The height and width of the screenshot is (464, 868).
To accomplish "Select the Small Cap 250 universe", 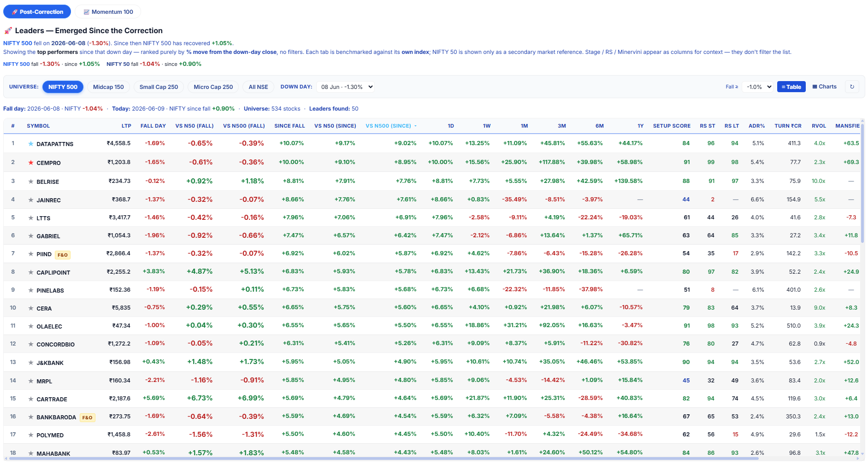I will point(159,87).
